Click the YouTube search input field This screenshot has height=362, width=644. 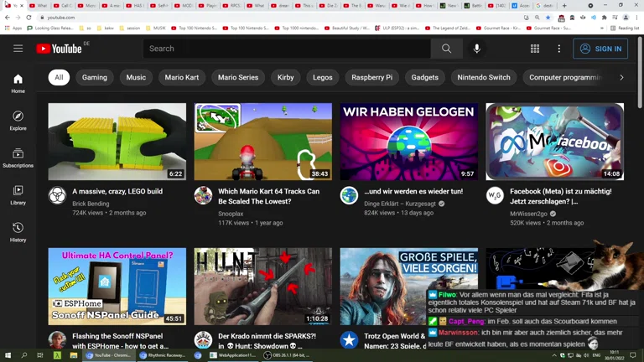tap(287, 49)
